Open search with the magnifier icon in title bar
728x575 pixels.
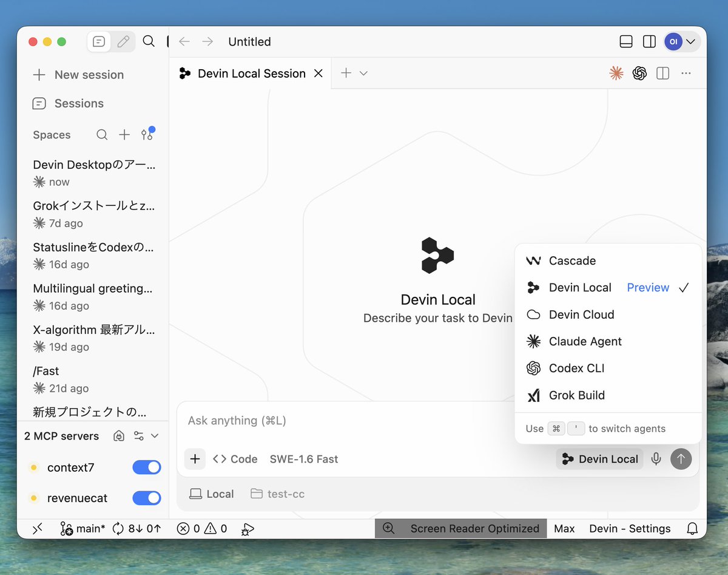coord(149,41)
